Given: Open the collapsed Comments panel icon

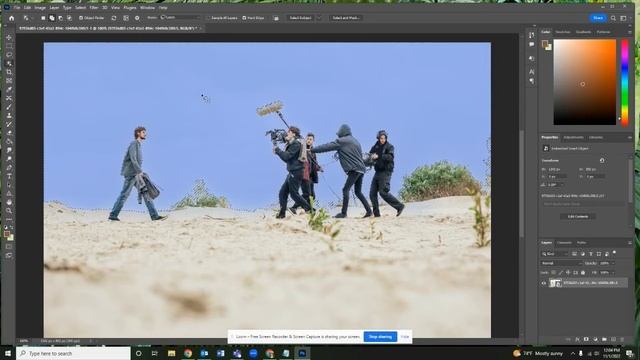Looking at the screenshot, I should point(531,44).
